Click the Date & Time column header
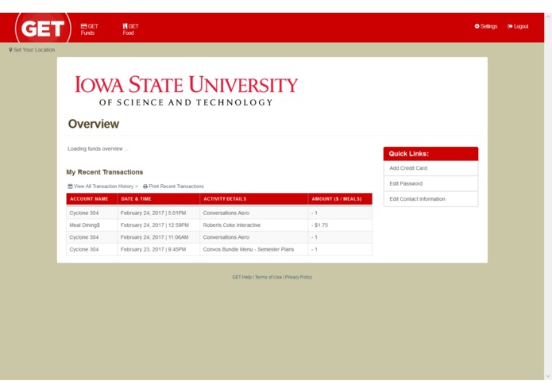 point(158,199)
